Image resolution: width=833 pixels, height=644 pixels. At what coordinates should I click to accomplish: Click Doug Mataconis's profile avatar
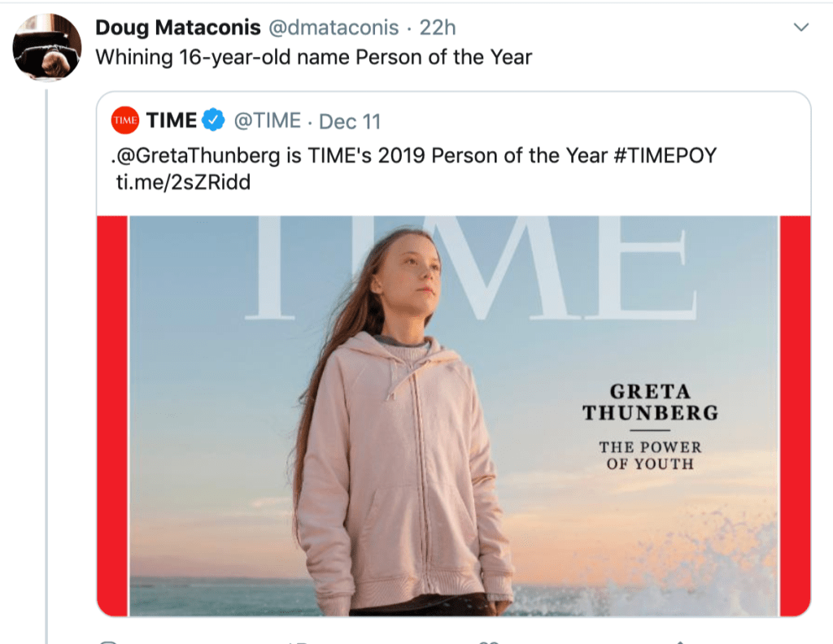47,47
